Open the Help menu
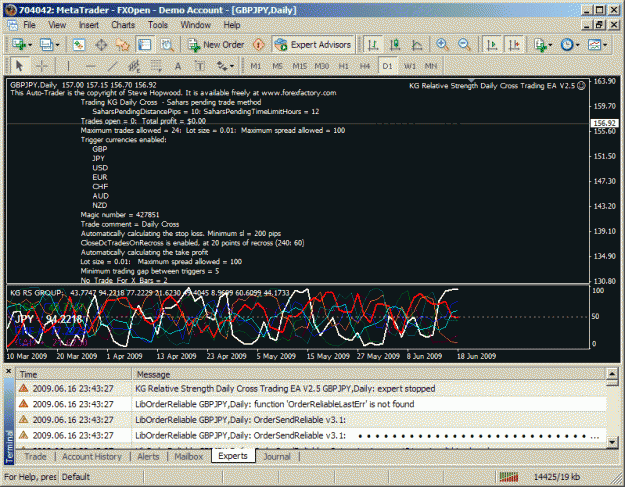Screen dimensions: 625x487 pyautogui.click(x=232, y=25)
